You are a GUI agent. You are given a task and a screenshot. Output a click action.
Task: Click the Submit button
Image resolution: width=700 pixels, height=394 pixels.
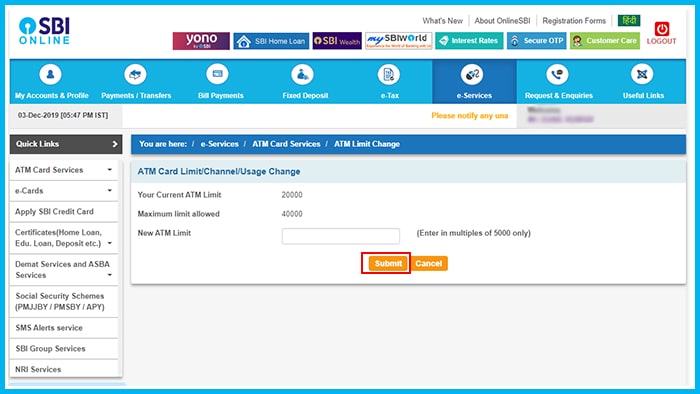[x=388, y=263]
